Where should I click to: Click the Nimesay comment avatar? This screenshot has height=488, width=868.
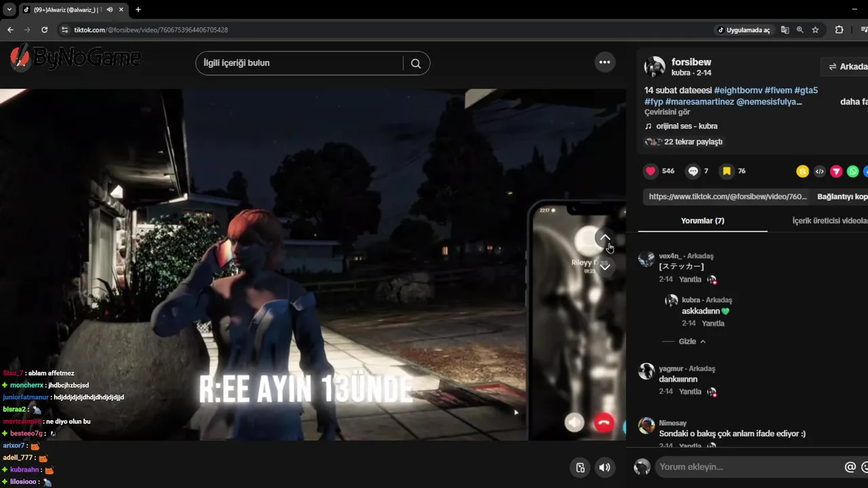(x=647, y=426)
